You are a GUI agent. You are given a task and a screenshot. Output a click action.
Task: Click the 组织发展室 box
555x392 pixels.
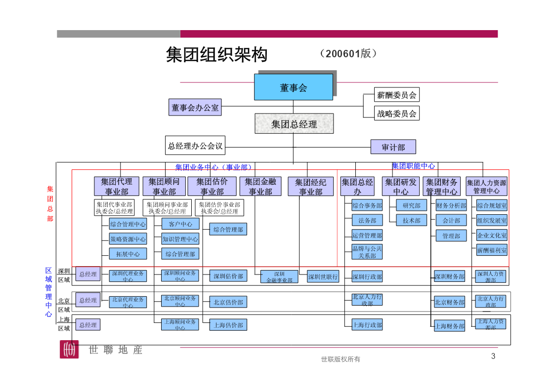click(492, 220)
